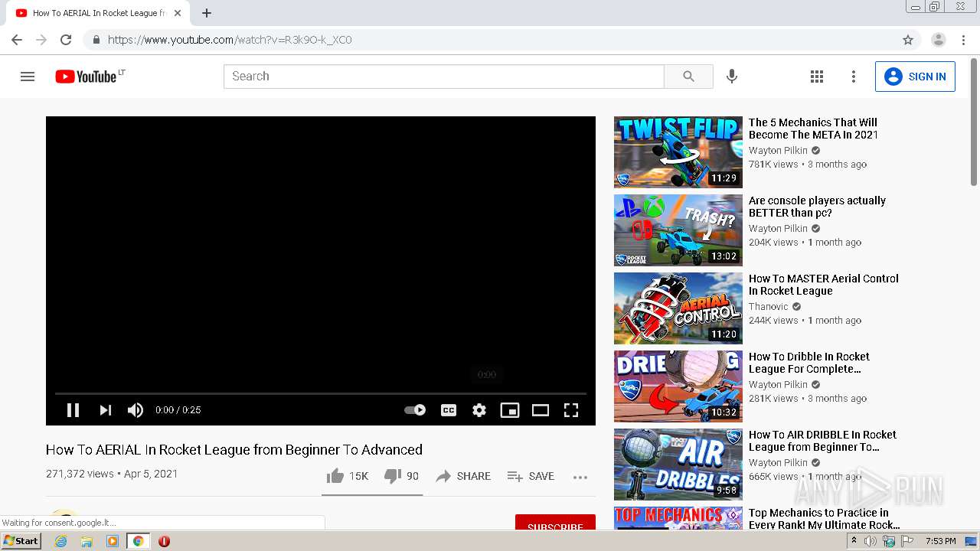
Task: Enable miniplayer mode
Action: coord(510,410)
